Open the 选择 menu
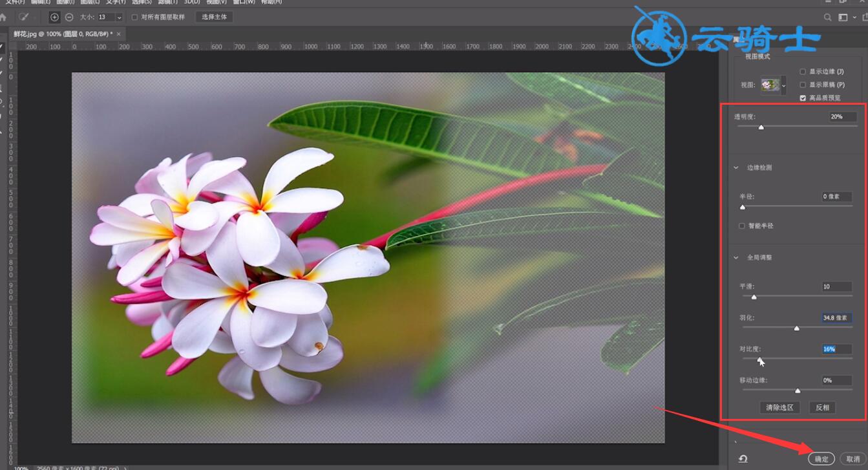The image size is (868, 470). coord(142,2)
